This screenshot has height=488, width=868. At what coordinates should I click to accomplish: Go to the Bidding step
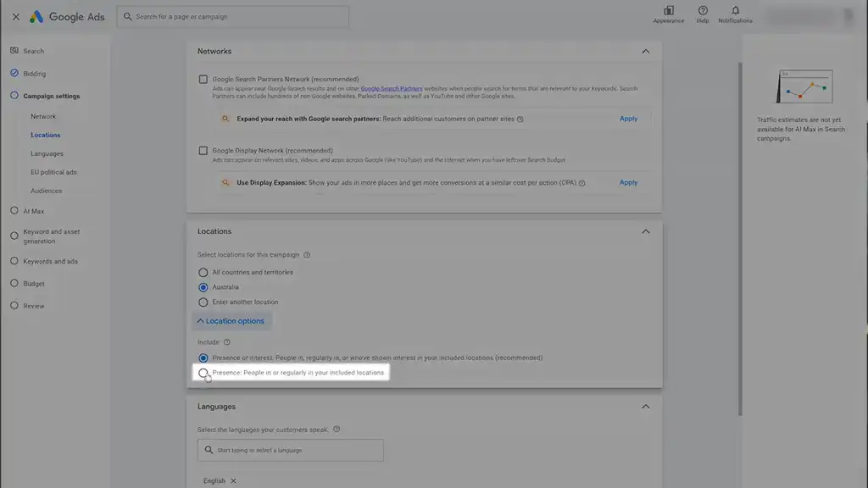point(34,74)
